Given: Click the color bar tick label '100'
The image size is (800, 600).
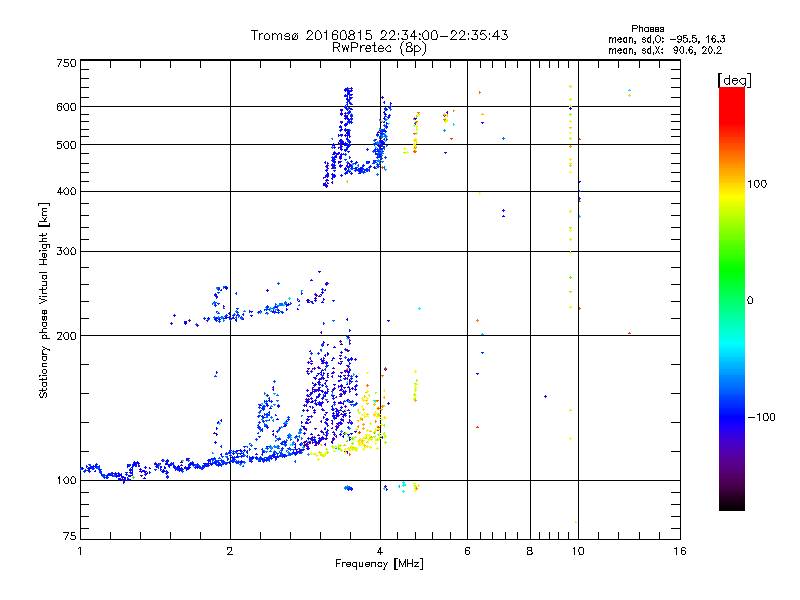Looking at the screenshot, I should [x=757, y=184].
